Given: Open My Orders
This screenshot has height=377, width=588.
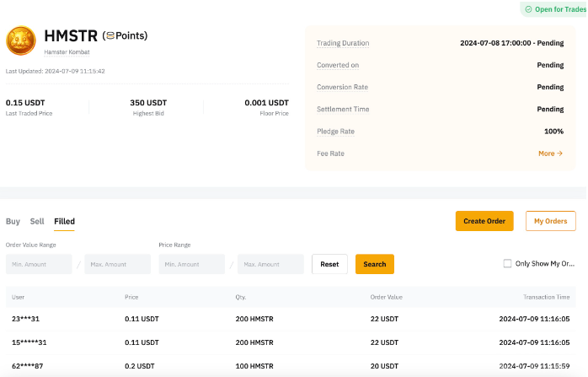Looking at the screenshot, I should pos(550,221).
